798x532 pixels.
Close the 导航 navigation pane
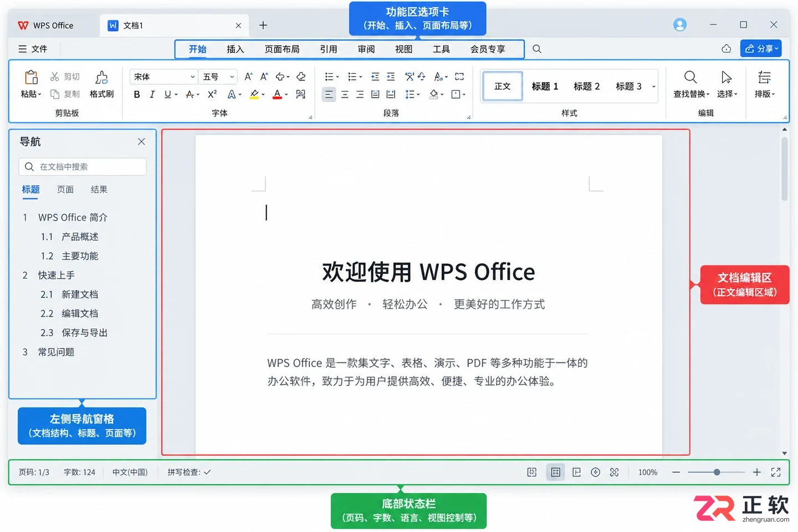tap(141, 141)
